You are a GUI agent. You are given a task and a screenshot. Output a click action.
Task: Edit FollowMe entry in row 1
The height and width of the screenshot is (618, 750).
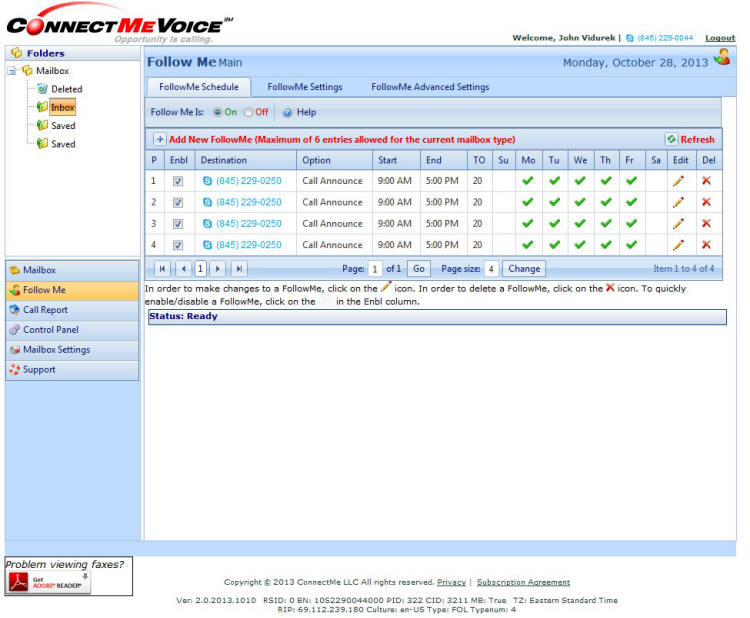(x=678, y=181)
